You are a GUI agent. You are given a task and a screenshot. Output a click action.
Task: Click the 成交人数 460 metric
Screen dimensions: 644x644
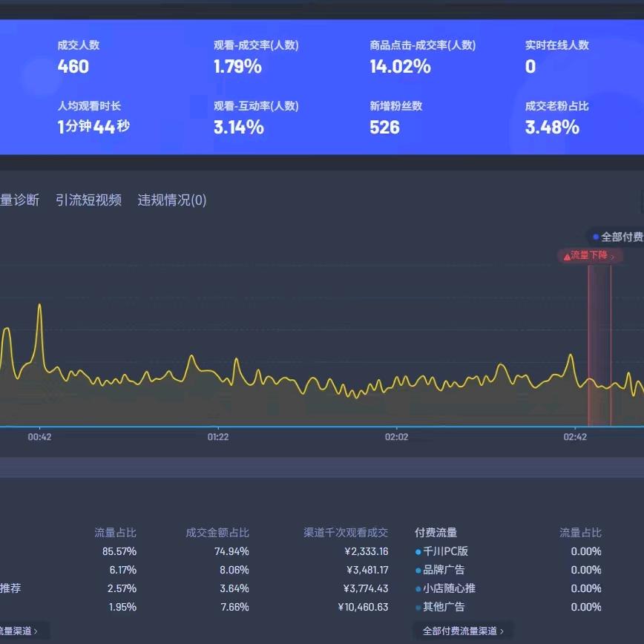[x=73, y=67]
